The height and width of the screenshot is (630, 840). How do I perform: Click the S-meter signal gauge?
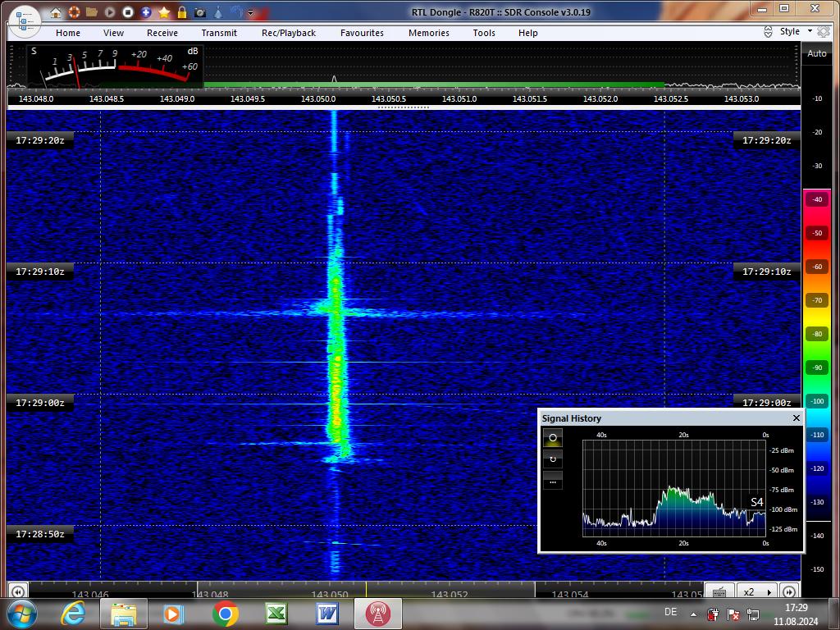click(x=115, y=66)
